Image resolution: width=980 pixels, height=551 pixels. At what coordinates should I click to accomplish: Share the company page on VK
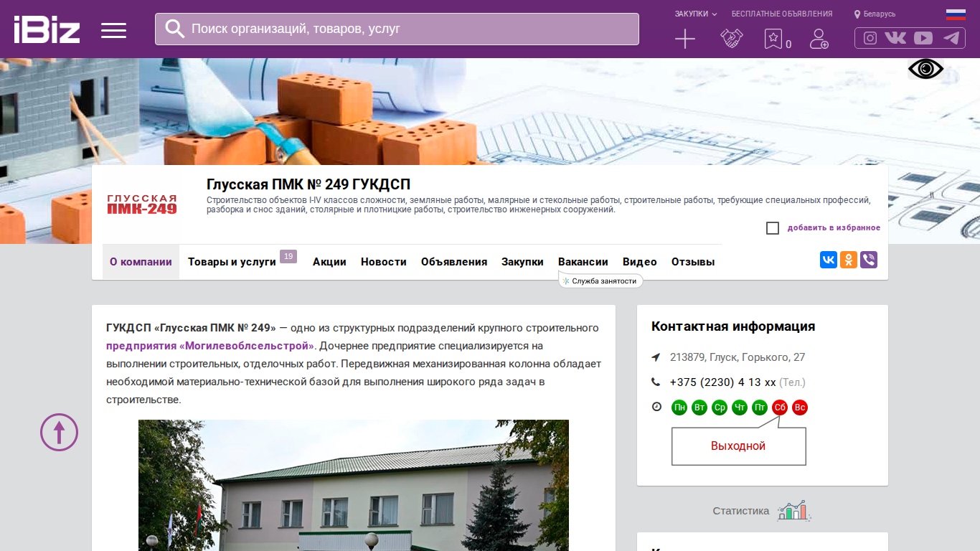click(x=829, y=260)
